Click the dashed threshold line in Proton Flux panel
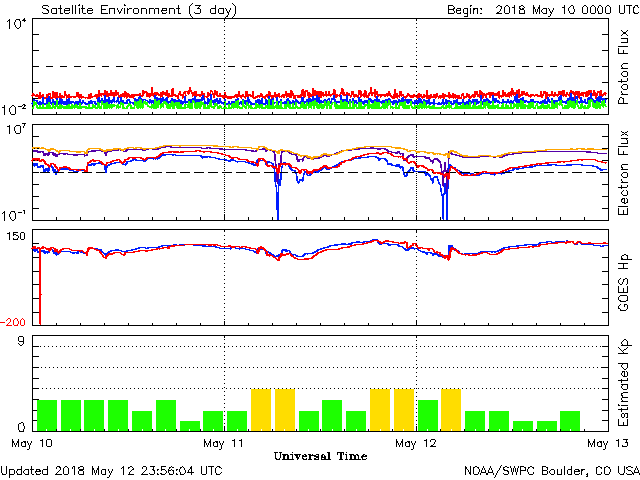Image resolution: width=640 pixels, height=480 pixels. click(x=320, y=66)
